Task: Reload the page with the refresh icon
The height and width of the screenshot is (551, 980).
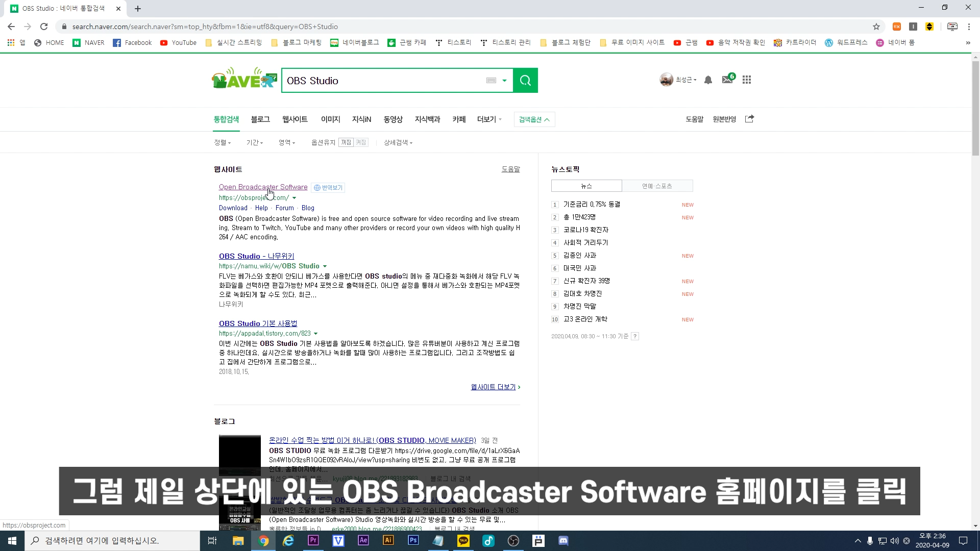Action: (x=44, y=27)
